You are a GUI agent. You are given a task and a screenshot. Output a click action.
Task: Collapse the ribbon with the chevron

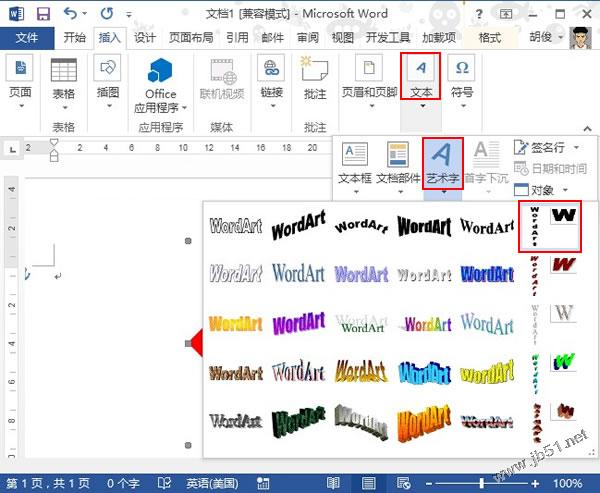pyautogui.click(x=587, y=128)
